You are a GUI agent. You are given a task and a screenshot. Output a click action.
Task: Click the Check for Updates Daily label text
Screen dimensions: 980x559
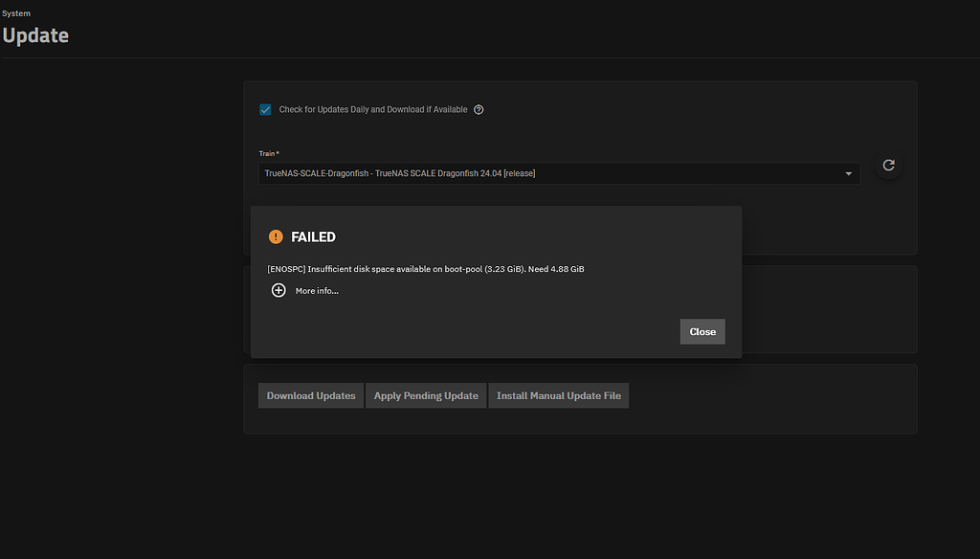[373, 109]
